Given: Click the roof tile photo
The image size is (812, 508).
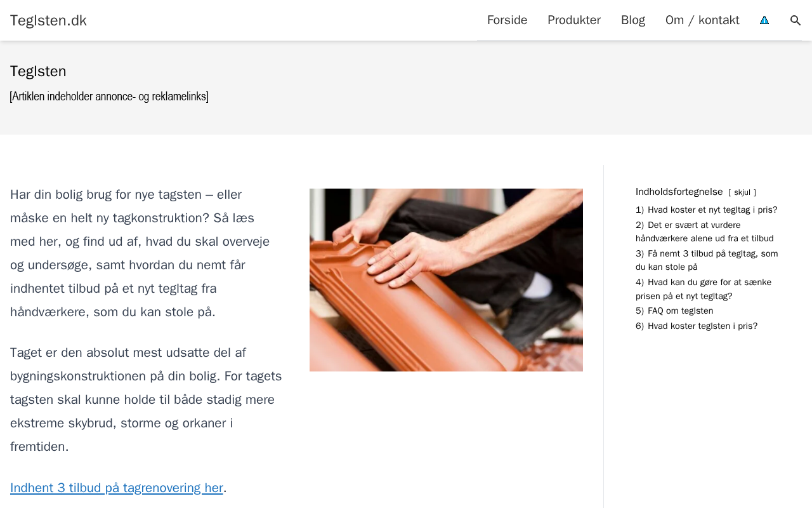Looking at the screenshot, I should click(x=446, y=280).
